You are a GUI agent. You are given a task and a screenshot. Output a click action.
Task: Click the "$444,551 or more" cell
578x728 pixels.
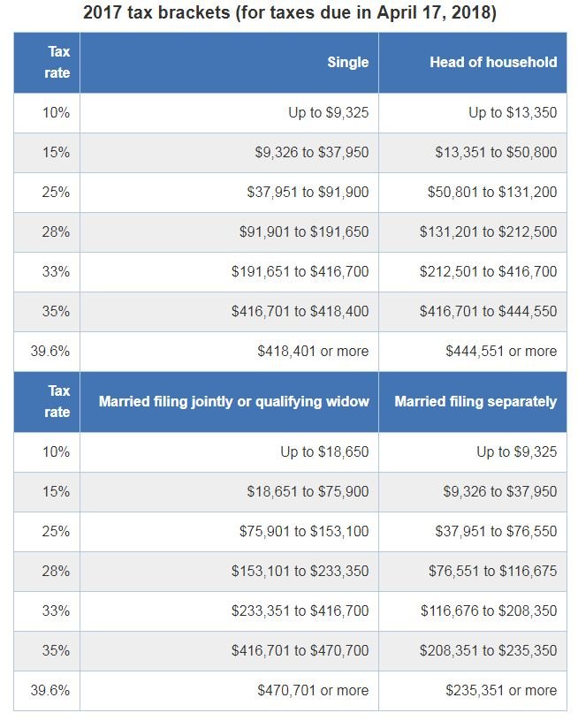click(x=501, y=351)
